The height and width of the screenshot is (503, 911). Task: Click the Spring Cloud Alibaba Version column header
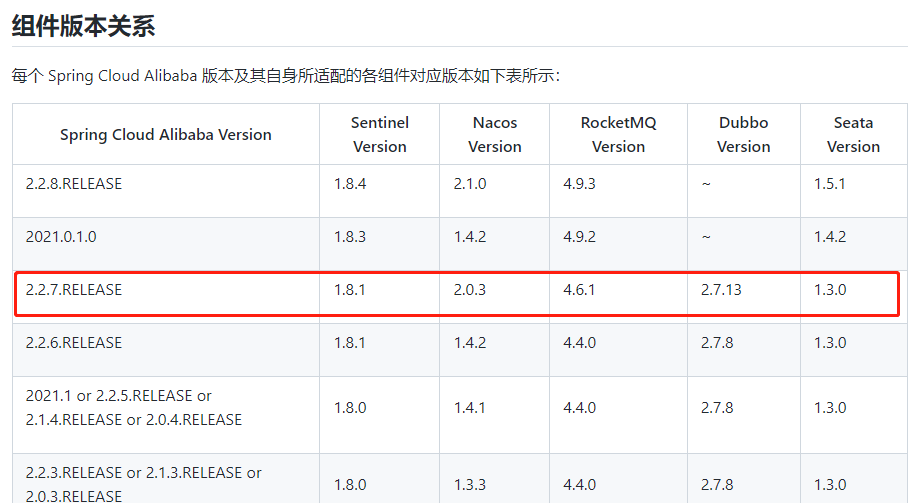166,134
